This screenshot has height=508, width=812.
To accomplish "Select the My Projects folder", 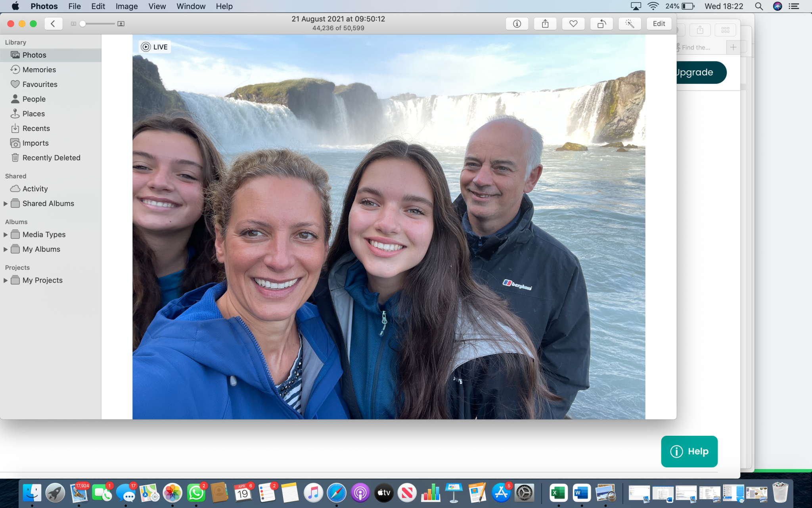I will click(42, 280).
